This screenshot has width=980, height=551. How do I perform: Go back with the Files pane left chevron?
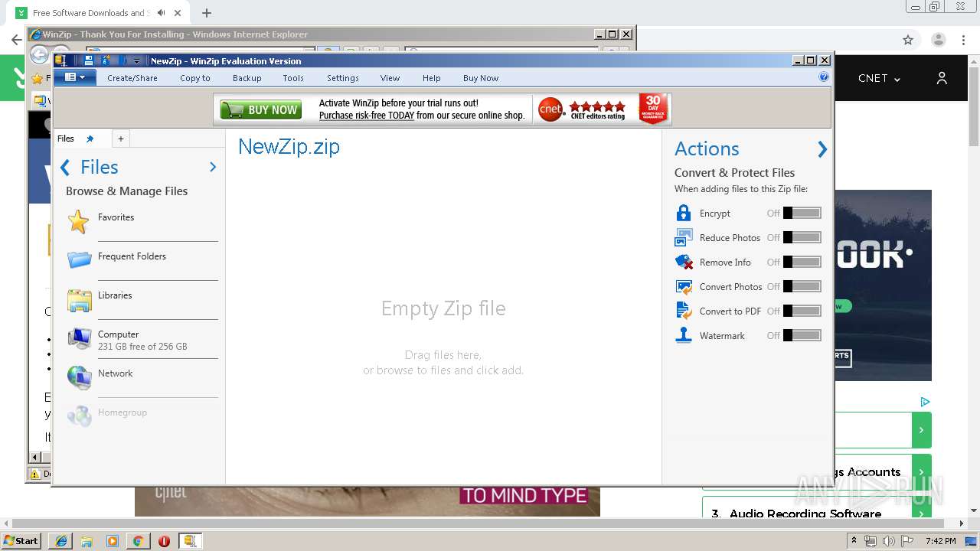click(x=65, y=168)
